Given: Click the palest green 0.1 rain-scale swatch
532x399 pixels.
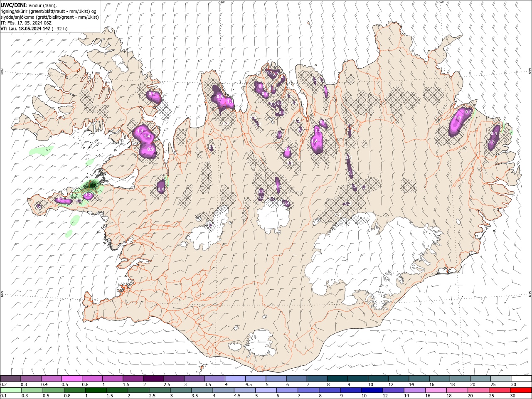Looking at the screenshot, I should [10, 390].
